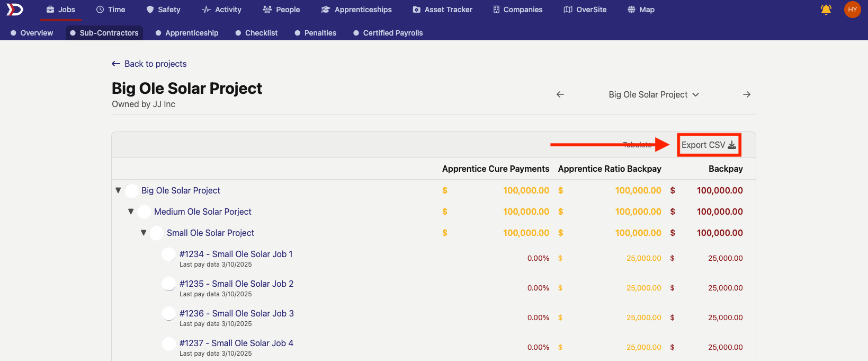Open the OverSite section
868x361 pixels.
(x=585, y=10)
